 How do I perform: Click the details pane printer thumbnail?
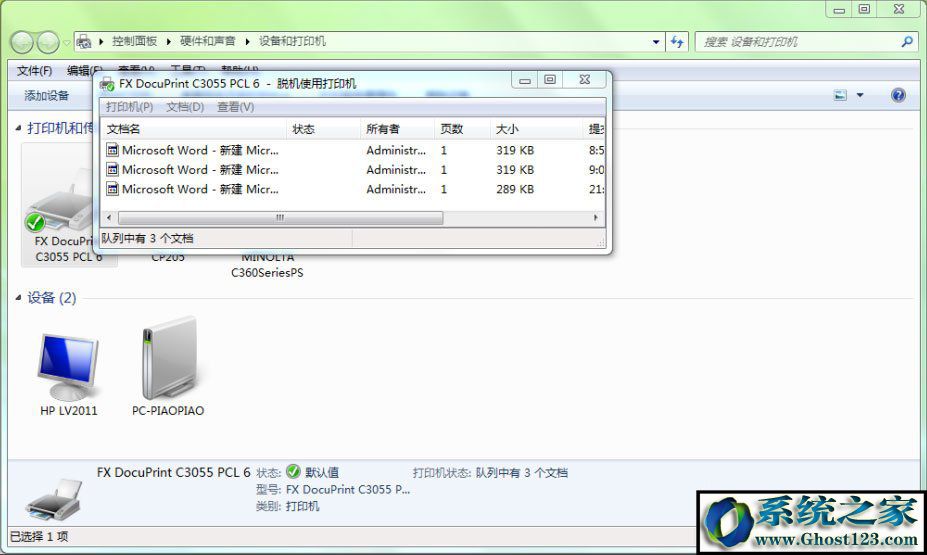54,498
